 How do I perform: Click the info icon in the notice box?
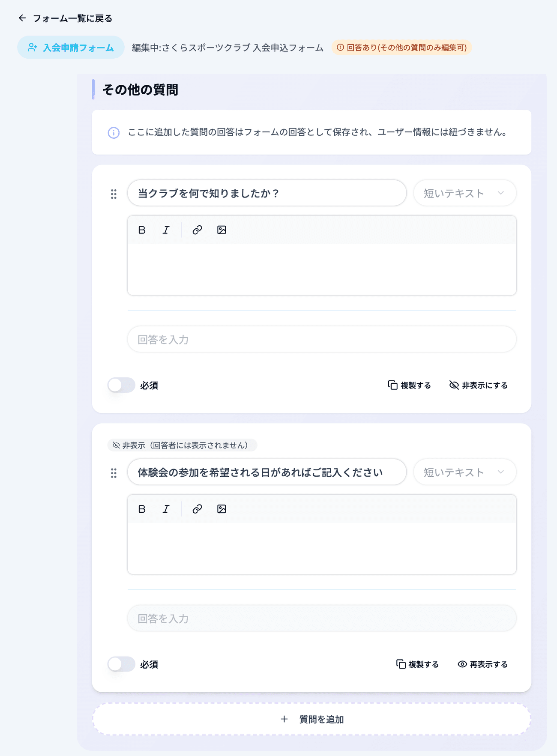pyautogui.click(x=114, y=132)
